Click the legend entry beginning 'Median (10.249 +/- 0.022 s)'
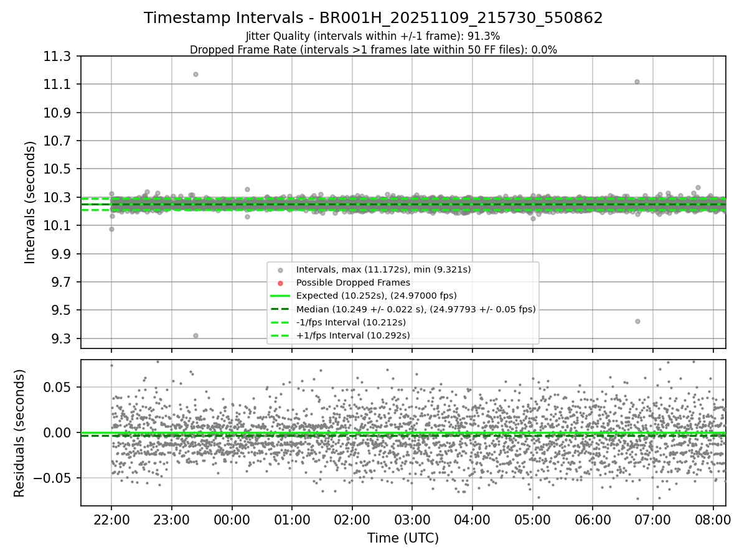The width and height of the screenshot is (747, 560). 416,309
